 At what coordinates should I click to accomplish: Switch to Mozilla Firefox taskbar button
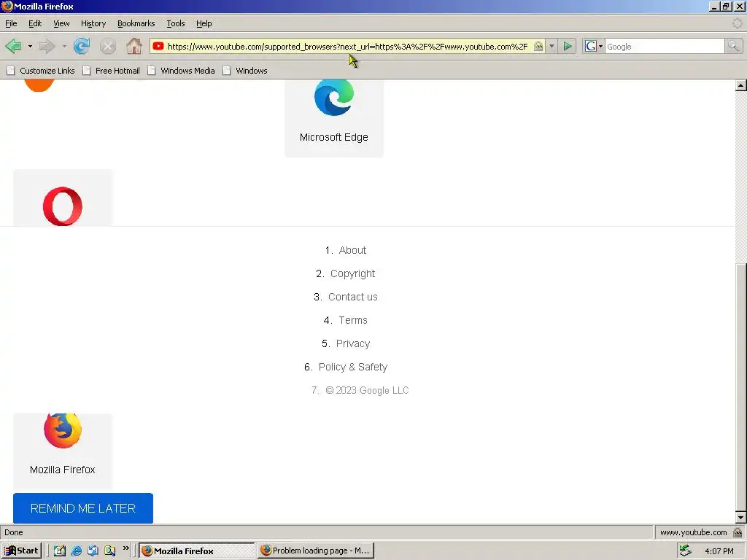coord(197,551)
